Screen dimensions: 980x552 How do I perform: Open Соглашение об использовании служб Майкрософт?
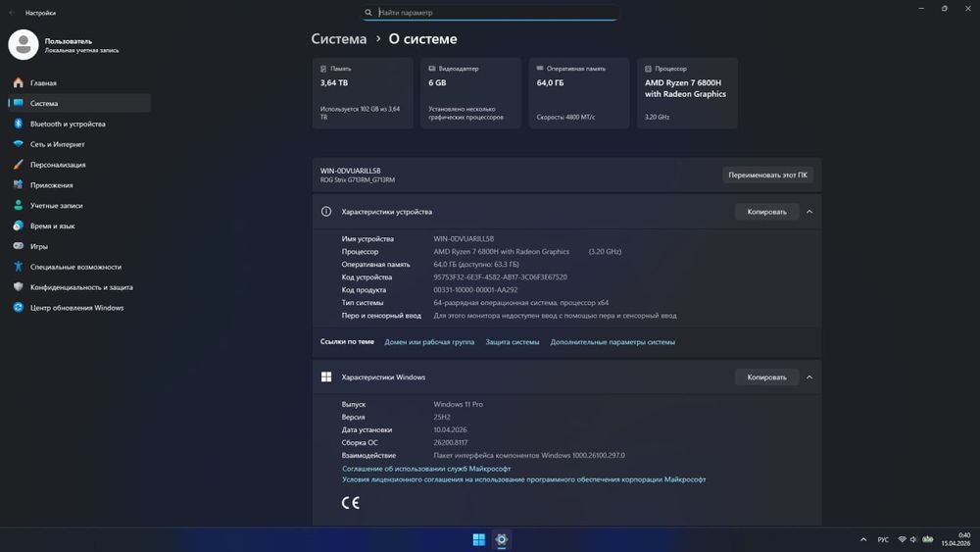(x=426, y=469)
